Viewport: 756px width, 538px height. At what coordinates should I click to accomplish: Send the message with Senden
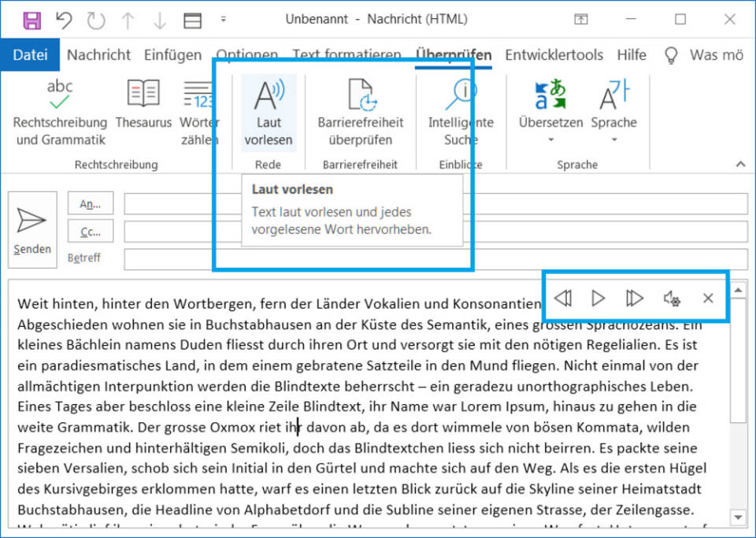(32, 230)
